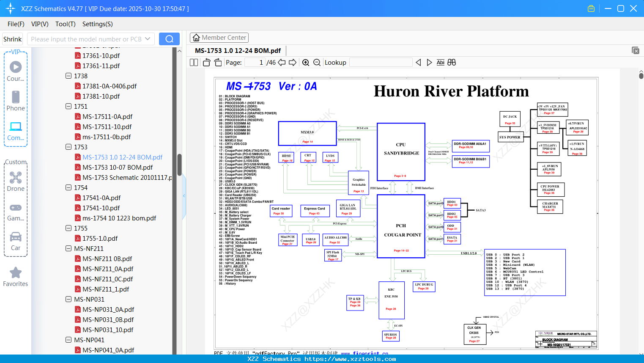Open the Car category
644x363 pixels.
(16, 241)
